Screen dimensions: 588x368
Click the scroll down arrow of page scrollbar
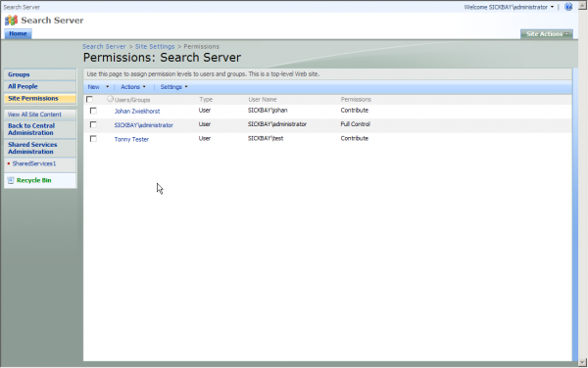(x=583, y=362)
